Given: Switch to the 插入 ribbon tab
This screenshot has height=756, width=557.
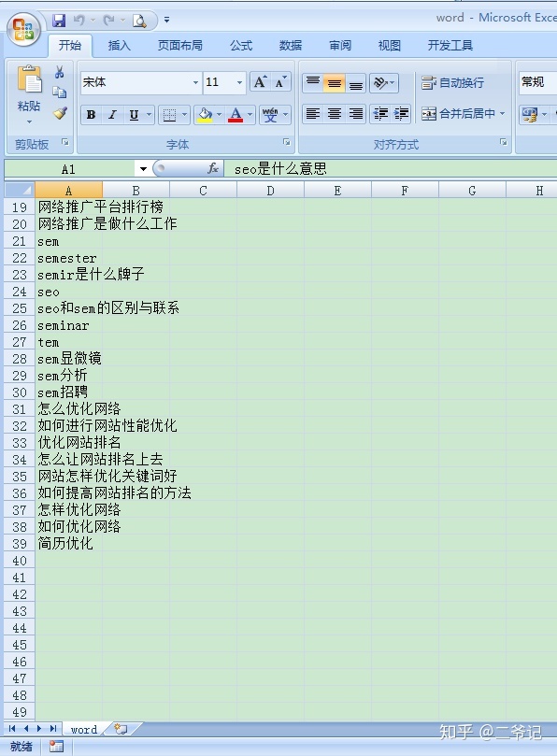Looking at the screenshot, I should click(119, 45).
